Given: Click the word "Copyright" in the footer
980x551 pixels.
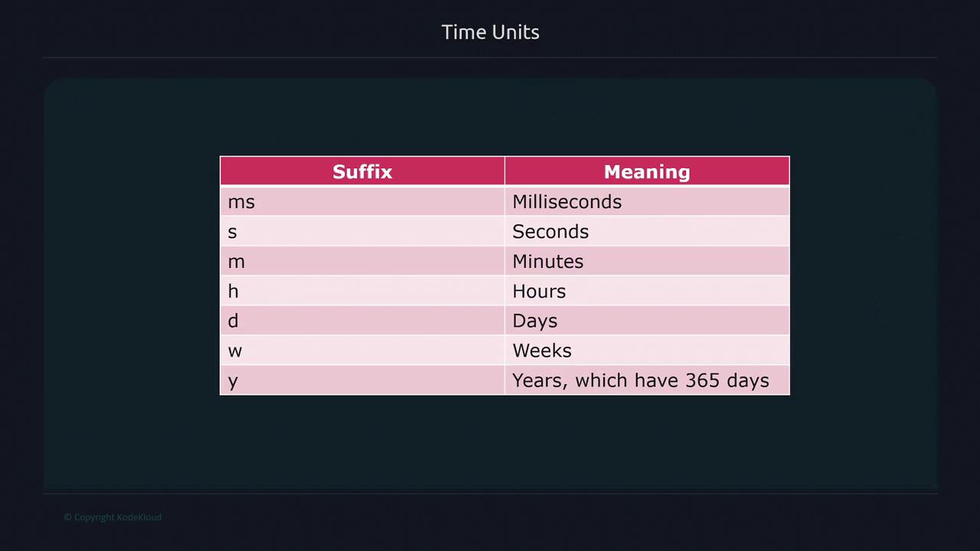Looking at the screenshot, I should pos(94,517).
